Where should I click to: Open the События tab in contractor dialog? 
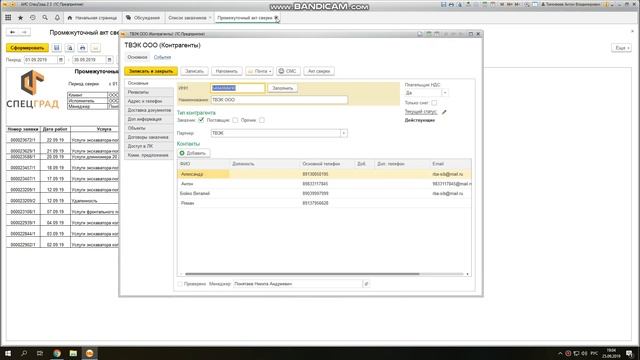pos(162,58)
